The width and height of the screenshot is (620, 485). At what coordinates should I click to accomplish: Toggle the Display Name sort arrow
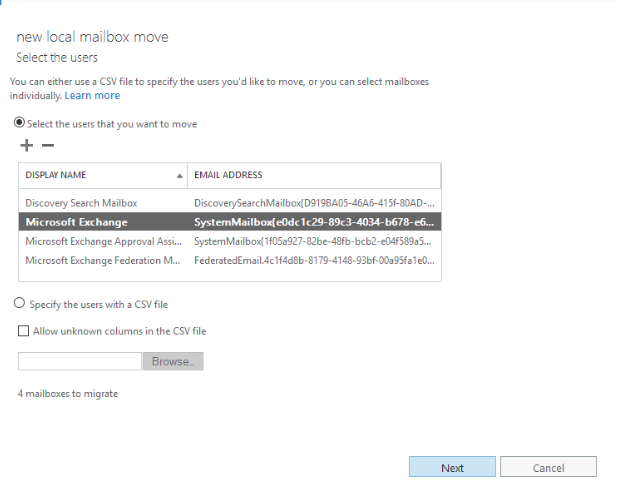[180, 176]
